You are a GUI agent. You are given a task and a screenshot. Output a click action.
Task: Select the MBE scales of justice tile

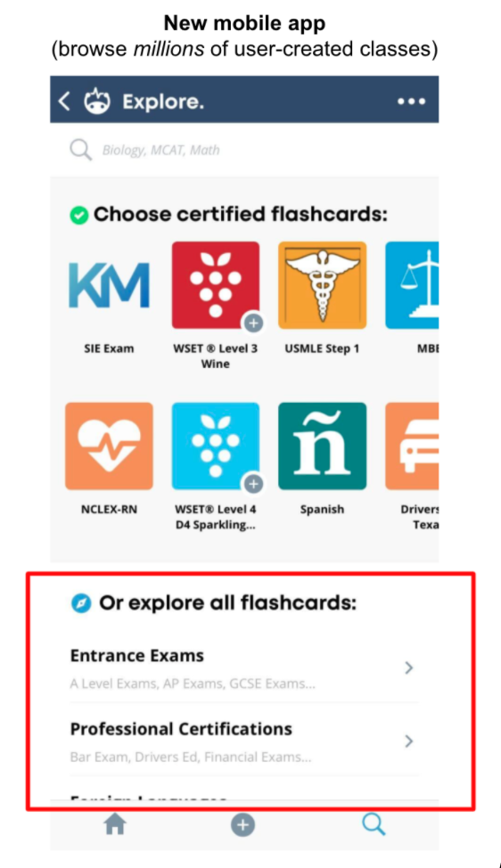(412, 285)
